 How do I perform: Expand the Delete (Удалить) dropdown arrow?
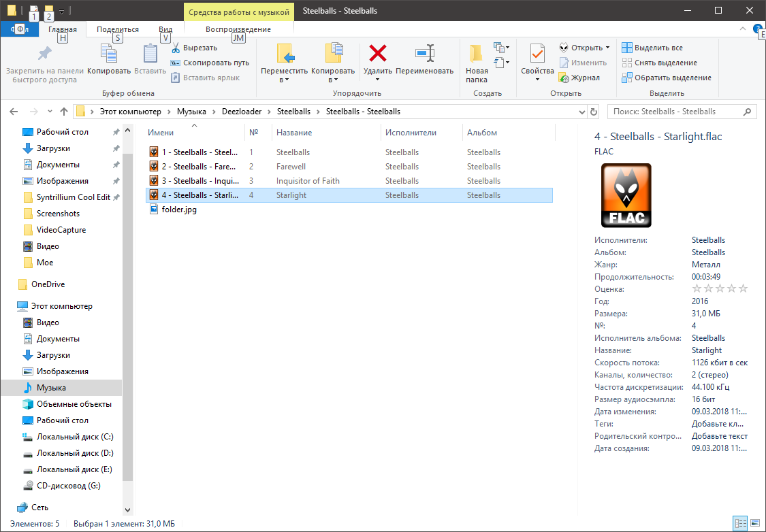click(378, 80)
